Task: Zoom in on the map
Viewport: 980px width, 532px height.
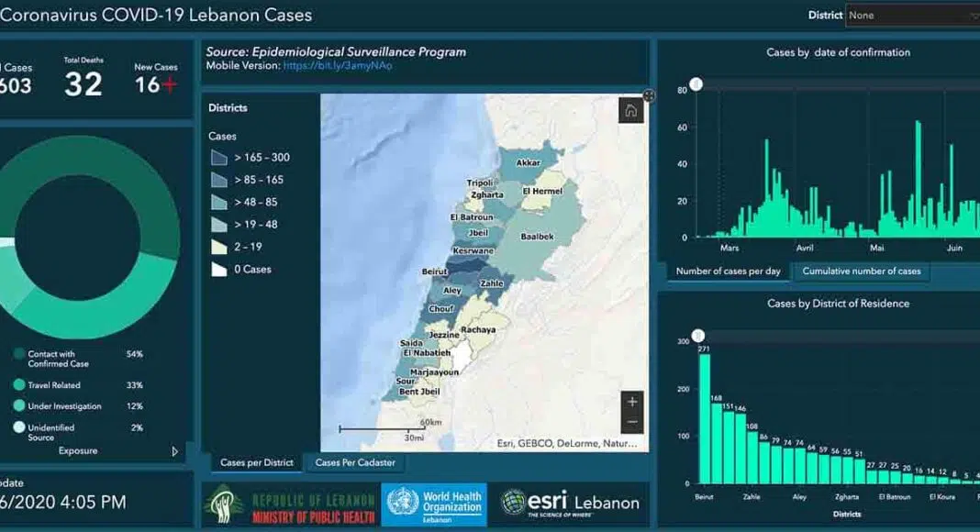Action: [x=631, y=402]
